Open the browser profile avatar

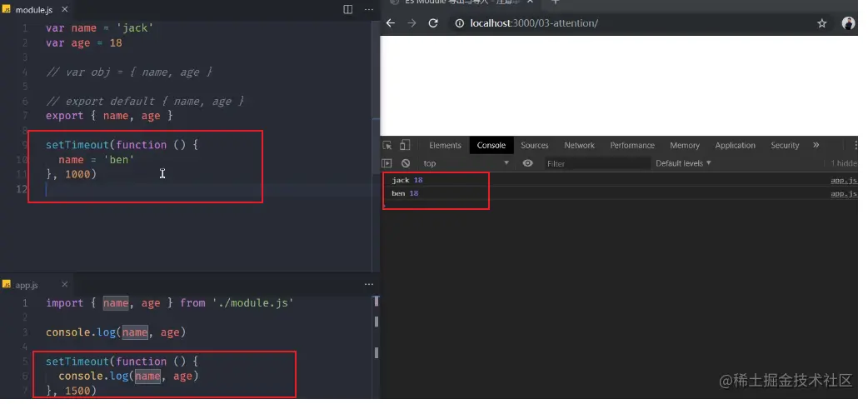click(847, 23)
